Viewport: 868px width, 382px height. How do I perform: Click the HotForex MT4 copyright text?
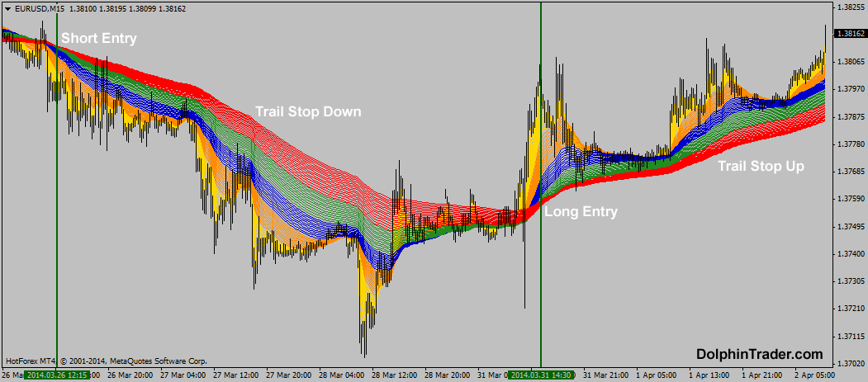[x=106, y=361]
